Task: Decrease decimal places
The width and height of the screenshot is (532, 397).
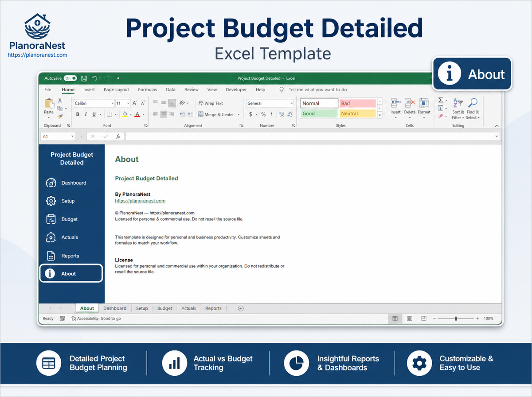Action: click(x=290, y=114)
